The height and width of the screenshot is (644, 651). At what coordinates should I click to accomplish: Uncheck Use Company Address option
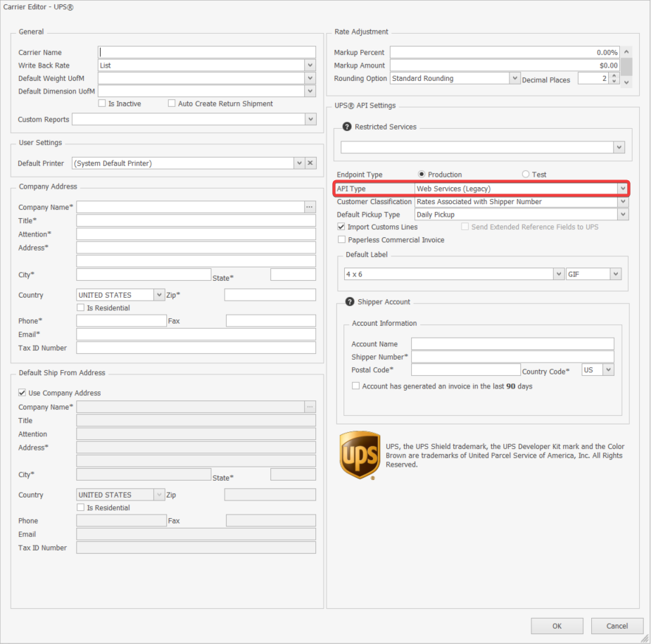[x=22, y=393]
